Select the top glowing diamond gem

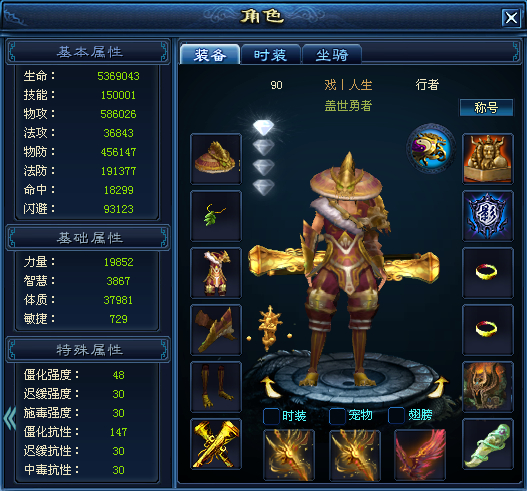click(x=264, y=127)
